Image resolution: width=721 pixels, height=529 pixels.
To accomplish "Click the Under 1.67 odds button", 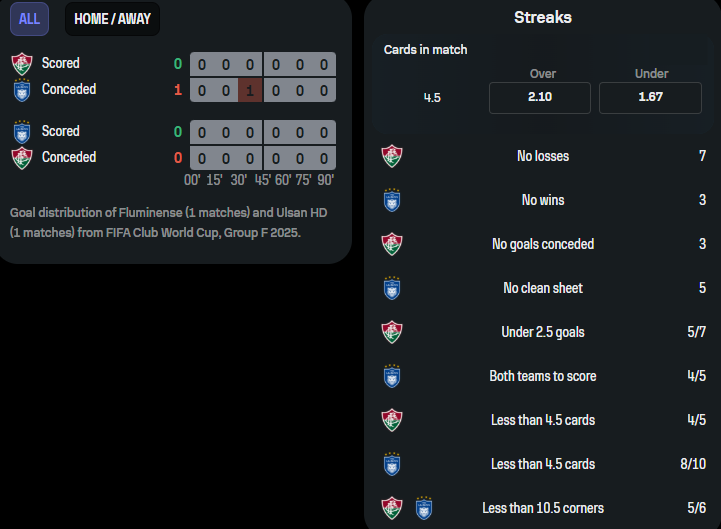I will tap(650, 98).
